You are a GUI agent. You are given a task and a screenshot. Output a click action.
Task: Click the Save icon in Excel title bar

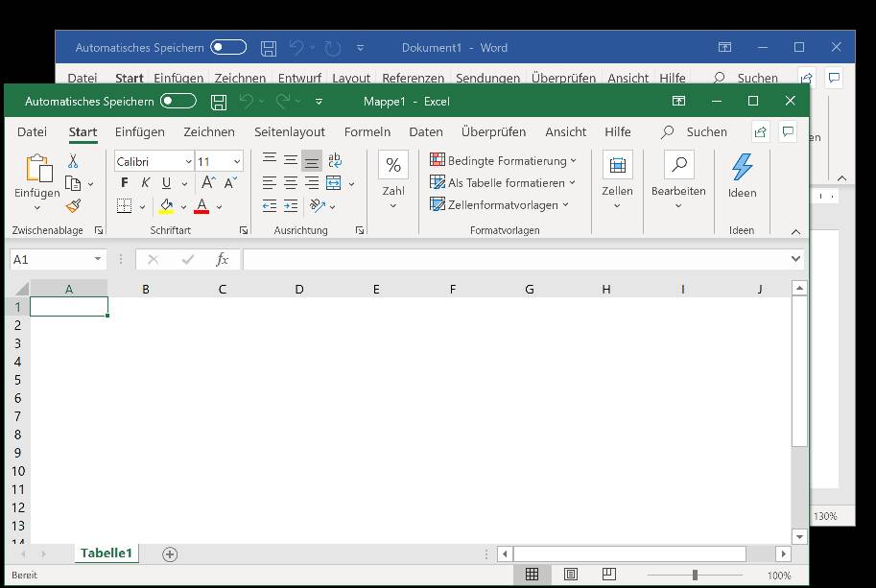pos(219,102)
